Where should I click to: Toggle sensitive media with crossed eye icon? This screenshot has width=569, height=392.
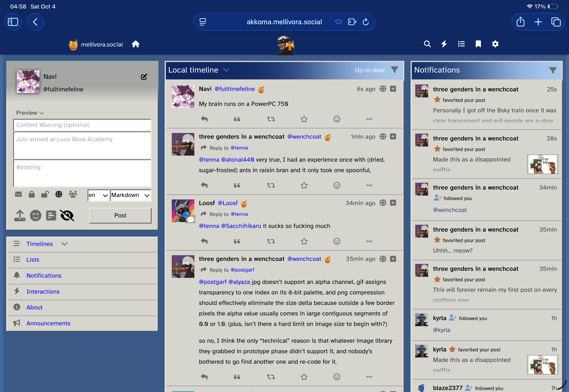click(x=67, y=215)
